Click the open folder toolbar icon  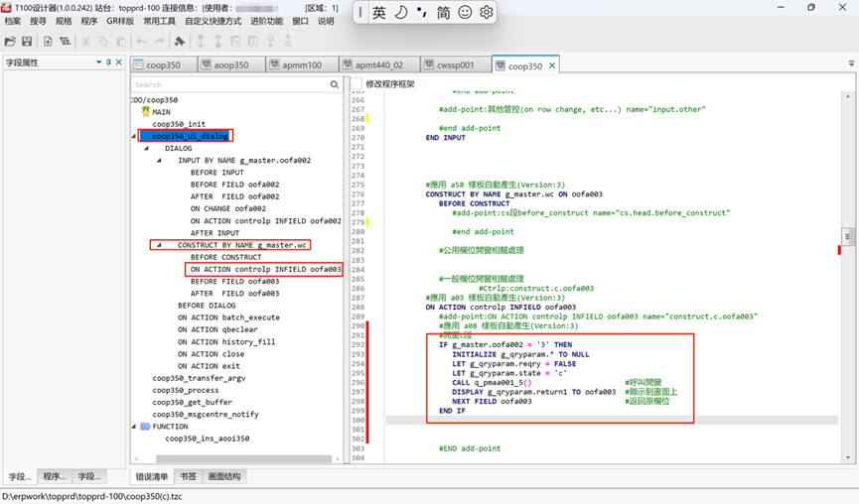pyautogui.click(x=10, y=41)
